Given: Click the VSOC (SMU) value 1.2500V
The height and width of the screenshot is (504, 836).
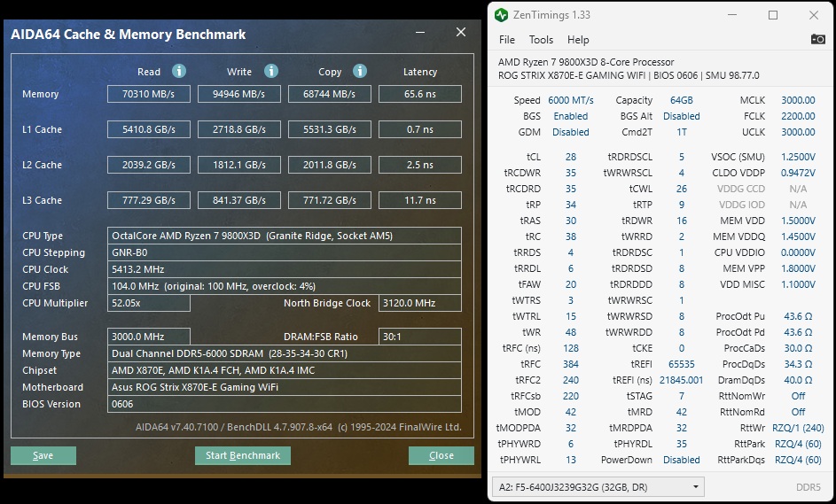Looking at the screenshot, I should pyautogui.click(x=798, y=157).
